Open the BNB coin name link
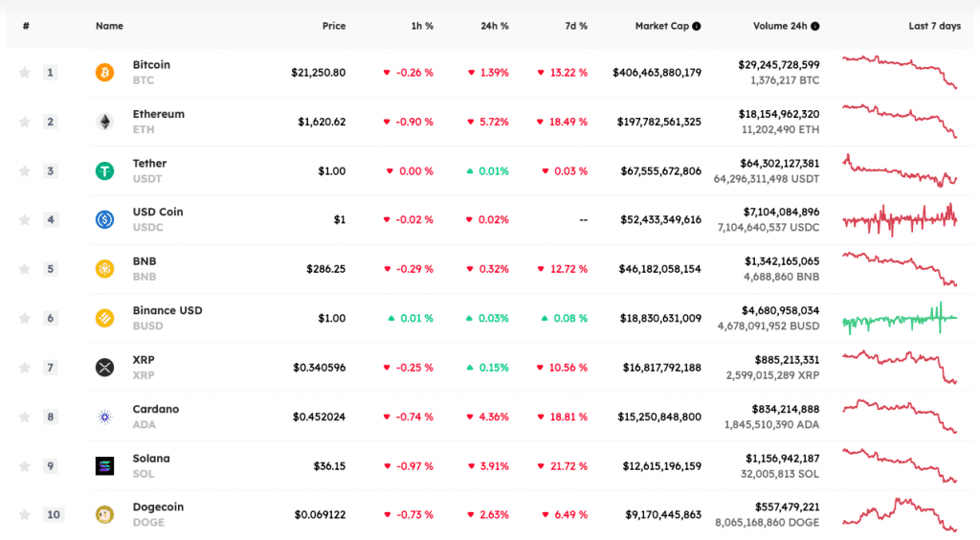Viewport: 980px width, 540px height. [145, 261]
